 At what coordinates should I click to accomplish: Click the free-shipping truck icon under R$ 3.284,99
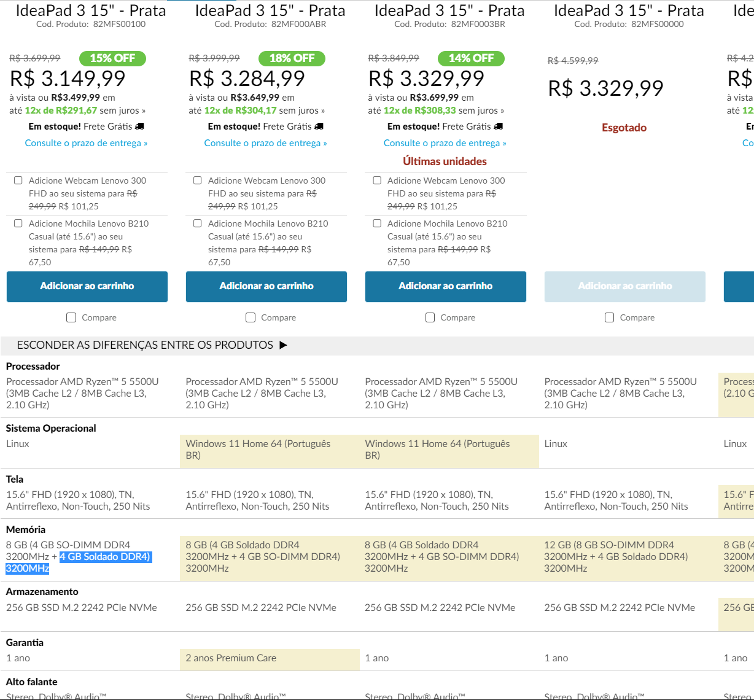pos(319,126)
